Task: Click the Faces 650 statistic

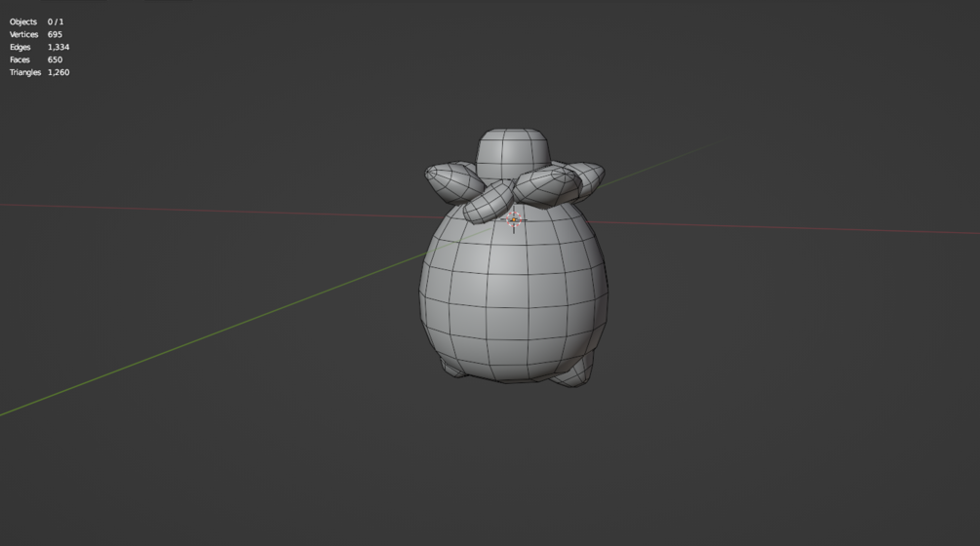Action: click(36, 59)
